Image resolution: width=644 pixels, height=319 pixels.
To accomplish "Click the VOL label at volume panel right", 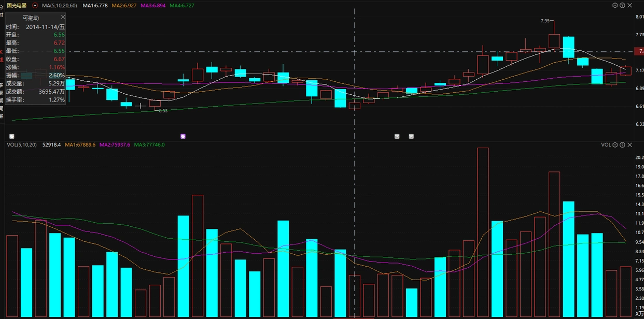I will [x=606, y=145].
